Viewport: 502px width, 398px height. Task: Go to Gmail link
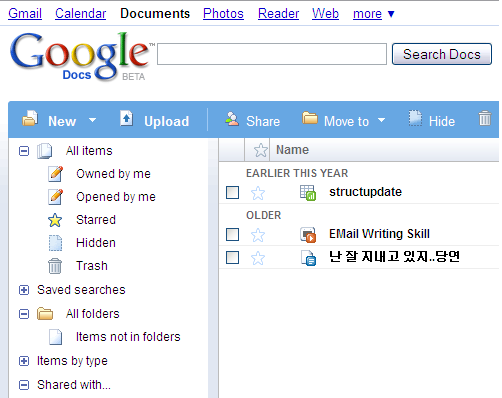[25, 14]
